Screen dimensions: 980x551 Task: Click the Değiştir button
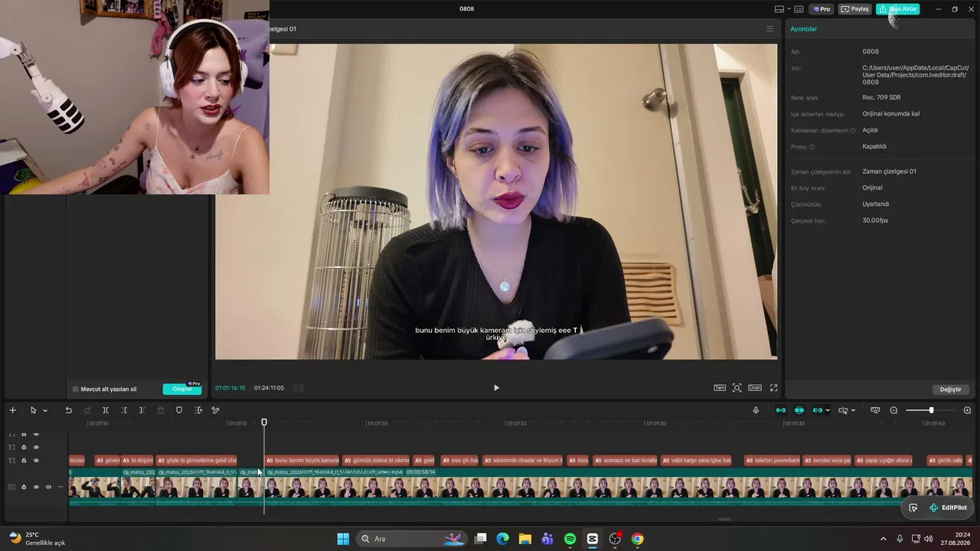[950, 390]
